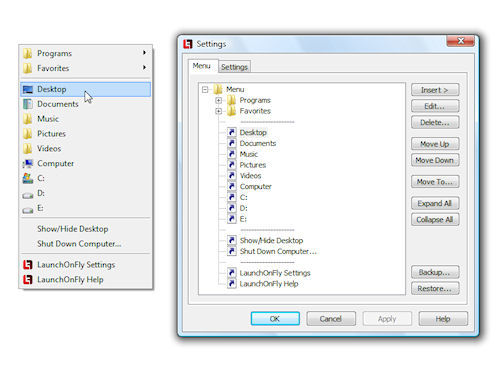Click the Restore... button
This screenshot has height=375, width=500.
coord(435,289)
